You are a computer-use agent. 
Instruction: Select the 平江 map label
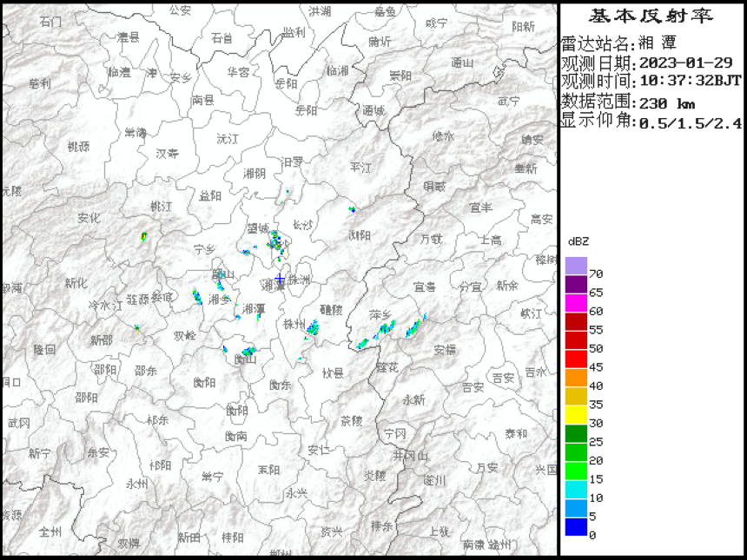(x=360, y=168)
